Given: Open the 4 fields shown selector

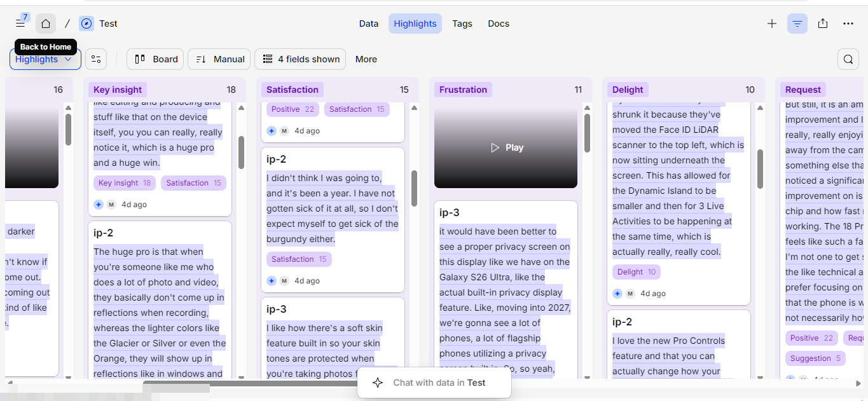Looking at the screenshot, I should coord(301,59).
